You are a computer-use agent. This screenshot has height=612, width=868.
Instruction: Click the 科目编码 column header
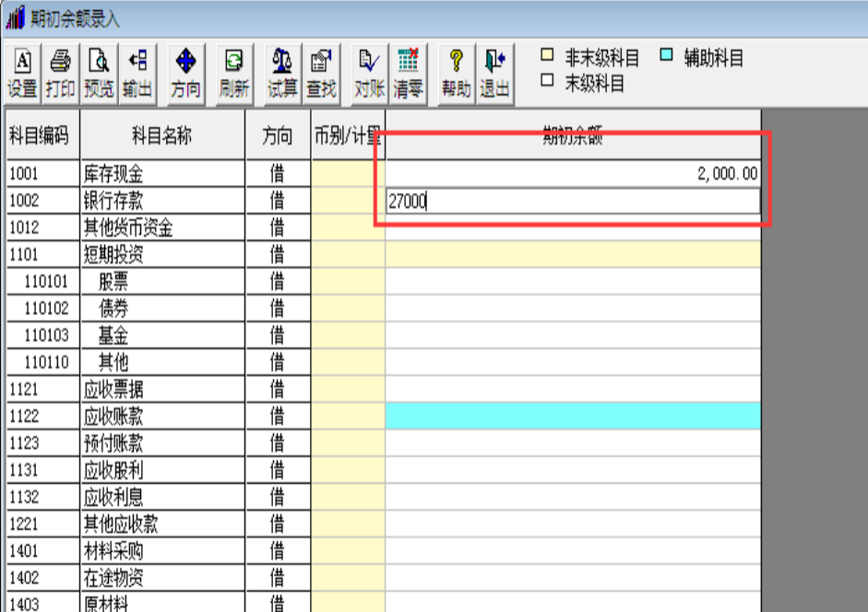(42, 135)
